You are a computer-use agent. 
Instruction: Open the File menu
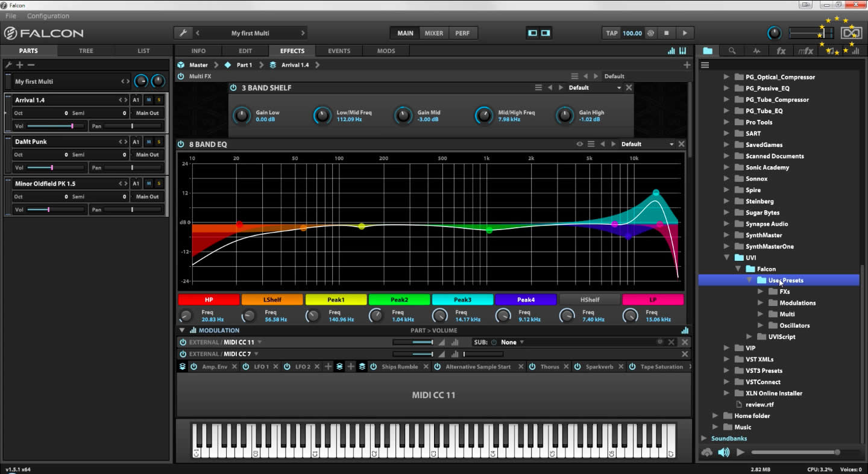point(11,16)
